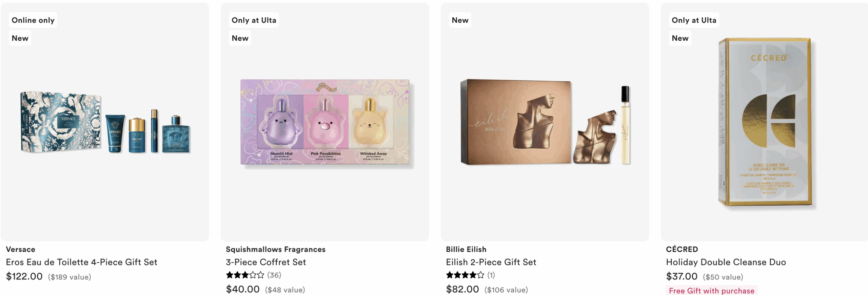
Task: Click the Versace brand name
Action: [21, 249]
